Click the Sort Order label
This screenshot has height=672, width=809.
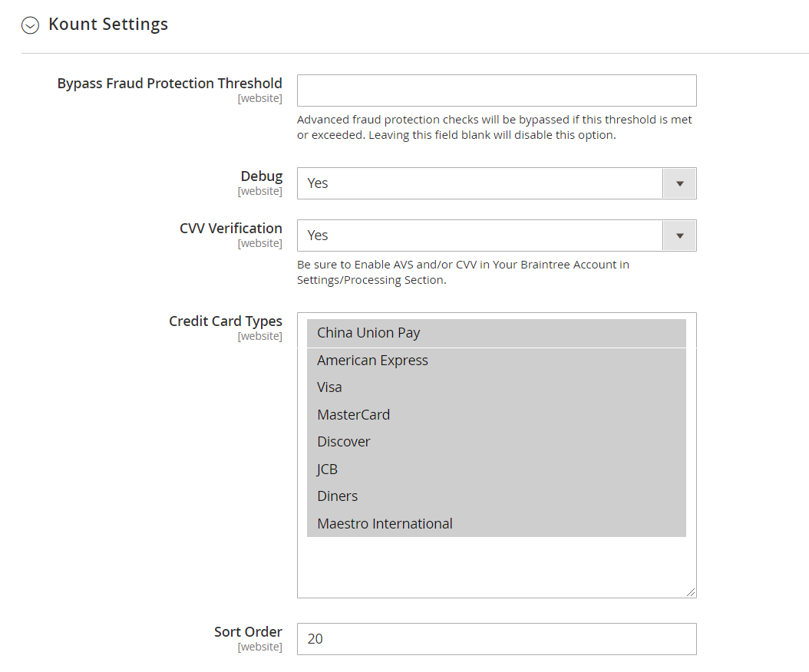(248, 632)
